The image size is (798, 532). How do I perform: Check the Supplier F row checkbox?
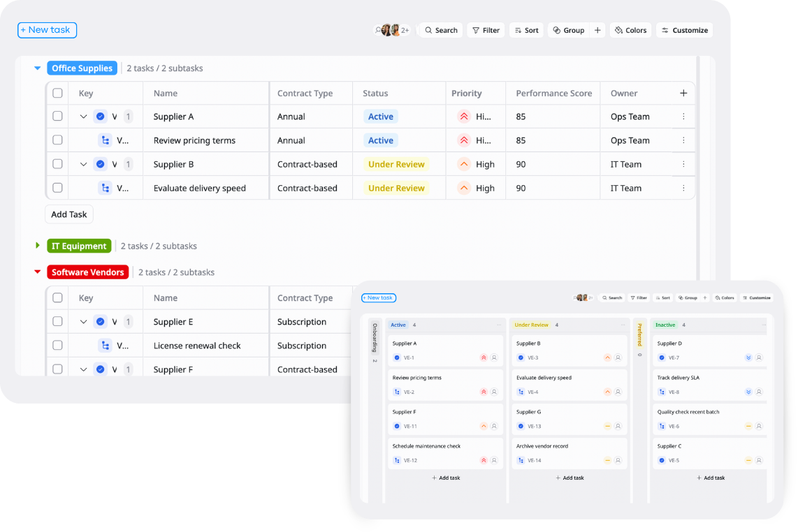pos(57,369)
